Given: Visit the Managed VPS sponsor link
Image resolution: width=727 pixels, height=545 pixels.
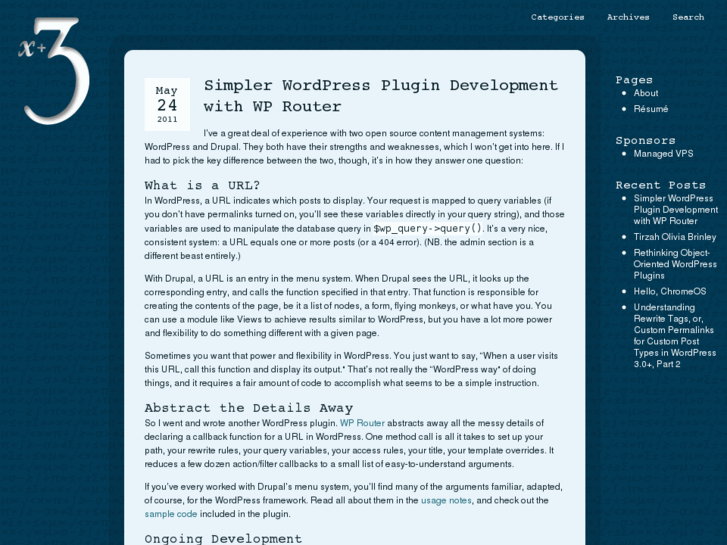Looking at the screenshot, I should (663, 154).
